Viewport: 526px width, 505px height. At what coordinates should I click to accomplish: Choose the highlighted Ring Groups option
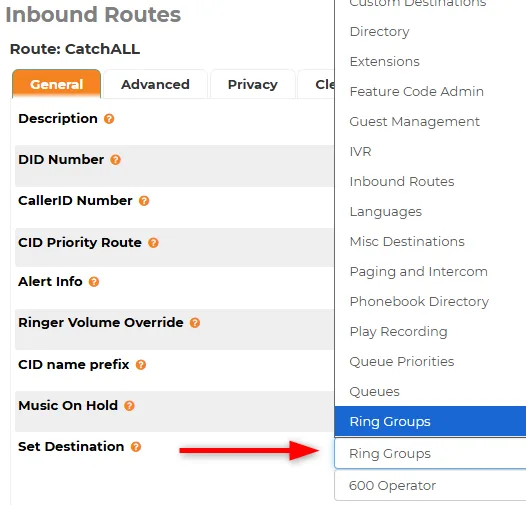point(430,421)
